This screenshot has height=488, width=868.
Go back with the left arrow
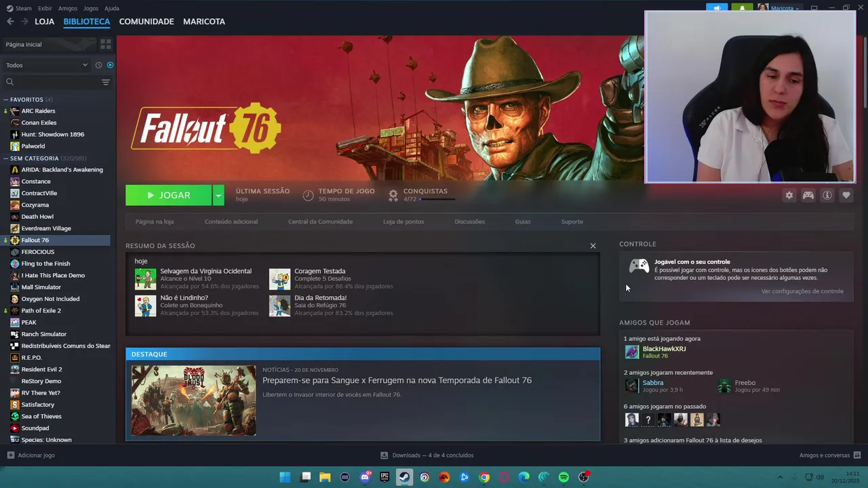click(10, 22)
